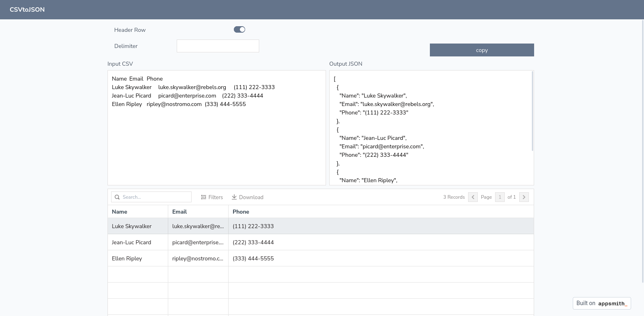Sort by the Email column header
The width and height of the screenshot is (644, 316).
click(180, 212)
